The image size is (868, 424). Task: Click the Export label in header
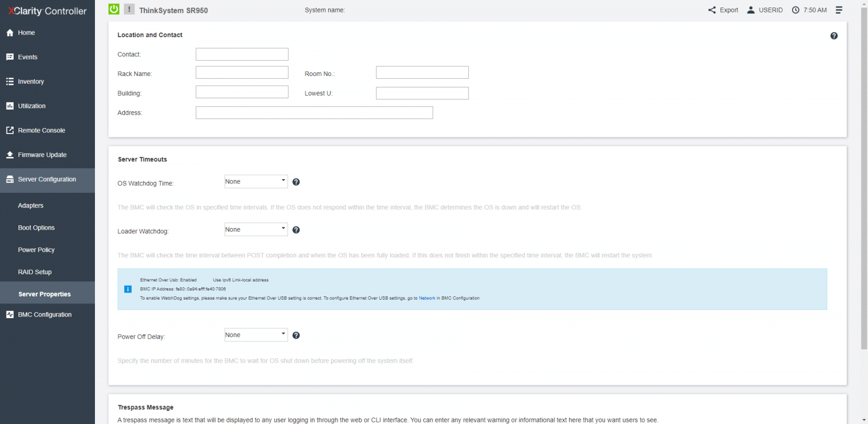click(729, 10)
